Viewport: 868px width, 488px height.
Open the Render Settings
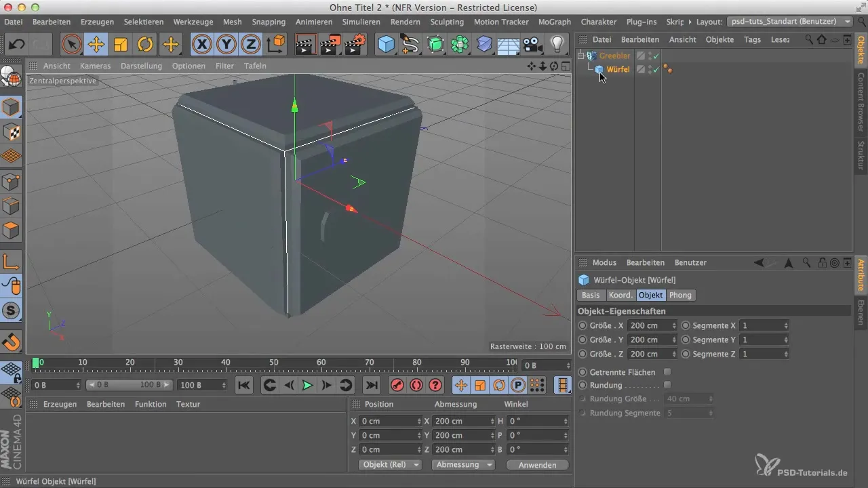tap(355, 45)
